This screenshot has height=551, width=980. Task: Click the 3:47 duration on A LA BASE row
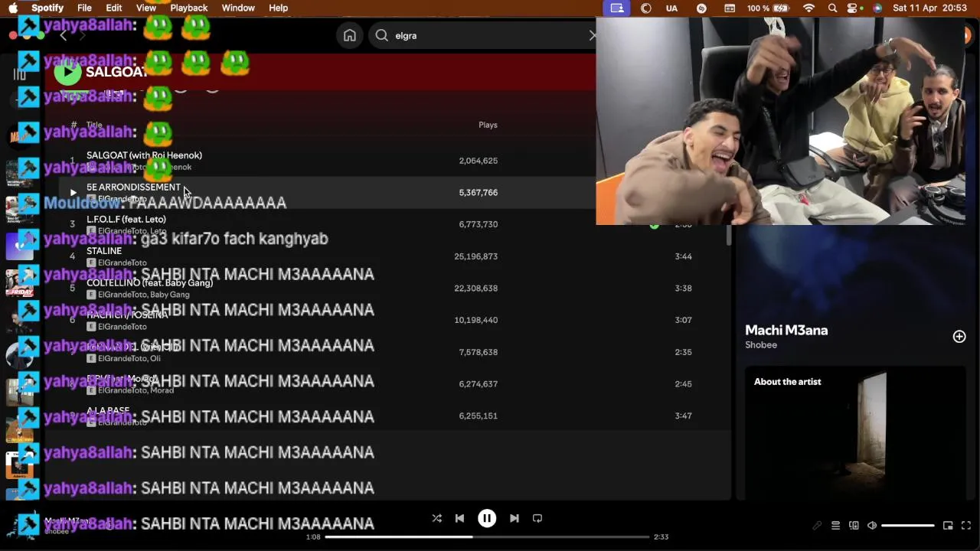[683, 416]
